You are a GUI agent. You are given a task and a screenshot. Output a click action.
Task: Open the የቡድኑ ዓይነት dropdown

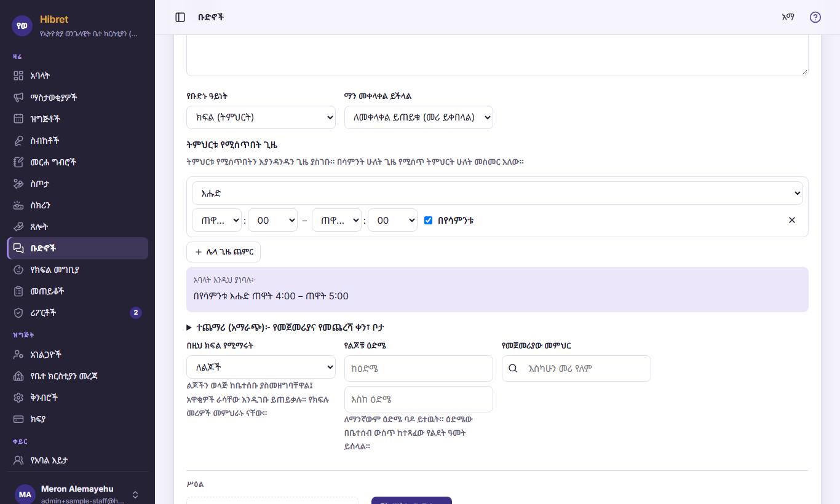261,117
